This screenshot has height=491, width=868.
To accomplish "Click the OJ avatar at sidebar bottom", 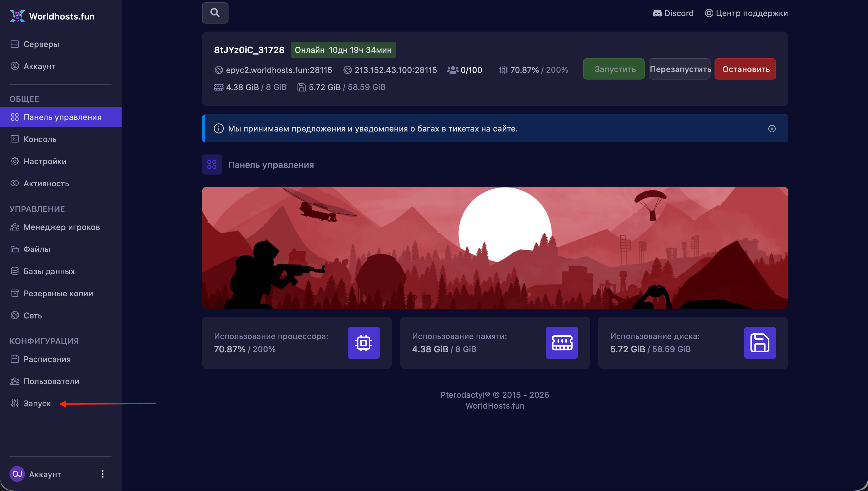I will pyautogui.click(x=17, y=474).
